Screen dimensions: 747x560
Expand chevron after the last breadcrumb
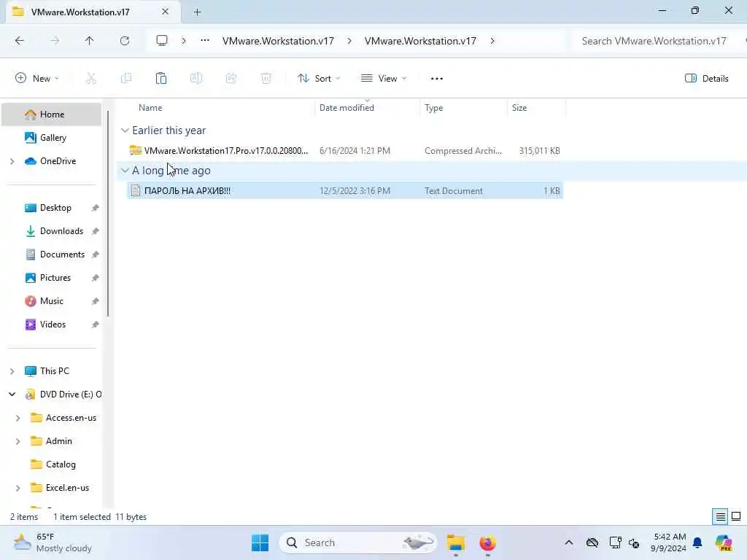coord(492,41)
